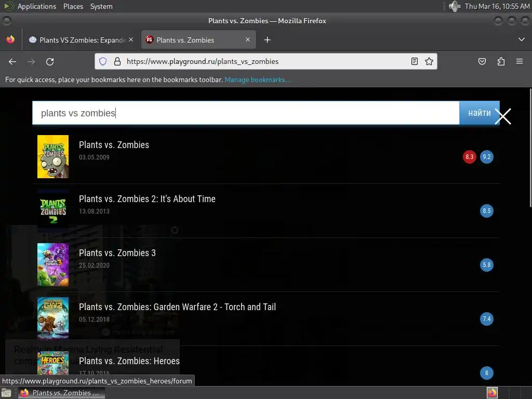Open the Save to Pocket icon
The image size is (532, 399).
pos(482,61)
